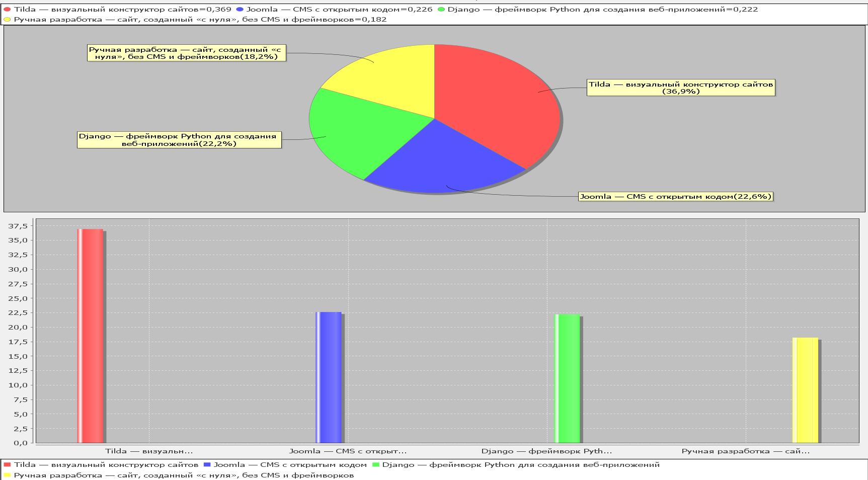Click y-axis value 37,5

click(x=18, y=226)
